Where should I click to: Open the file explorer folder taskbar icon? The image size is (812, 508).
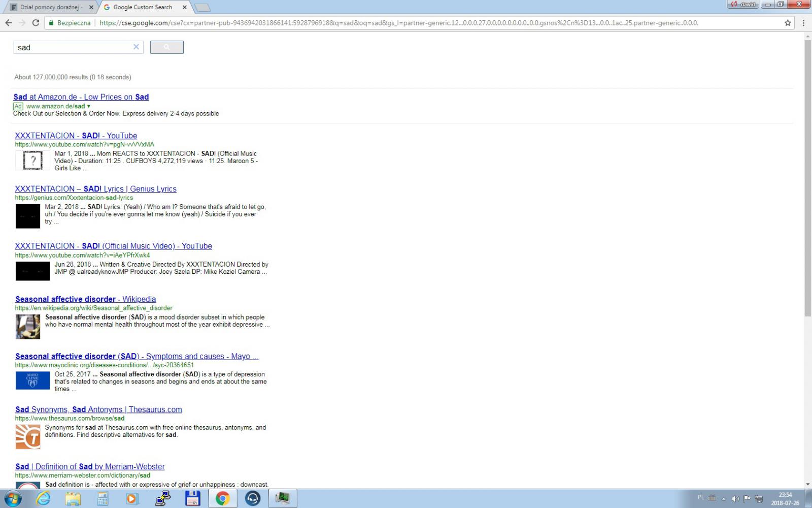click(73, 499)
